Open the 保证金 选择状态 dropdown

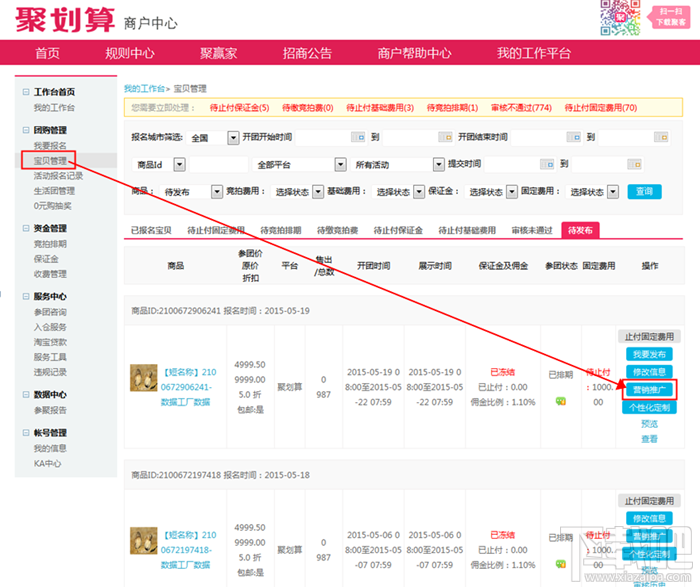491,192
